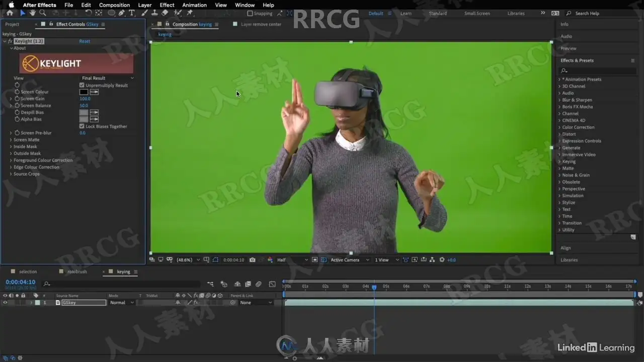Toggle Lock Biases Together checkbox
The image size is (644, 362).
82,126
